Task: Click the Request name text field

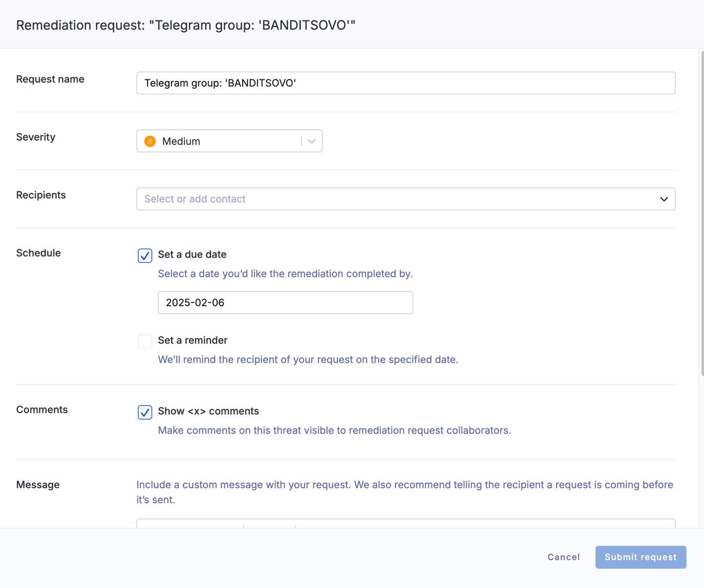Action: point(406,83)
